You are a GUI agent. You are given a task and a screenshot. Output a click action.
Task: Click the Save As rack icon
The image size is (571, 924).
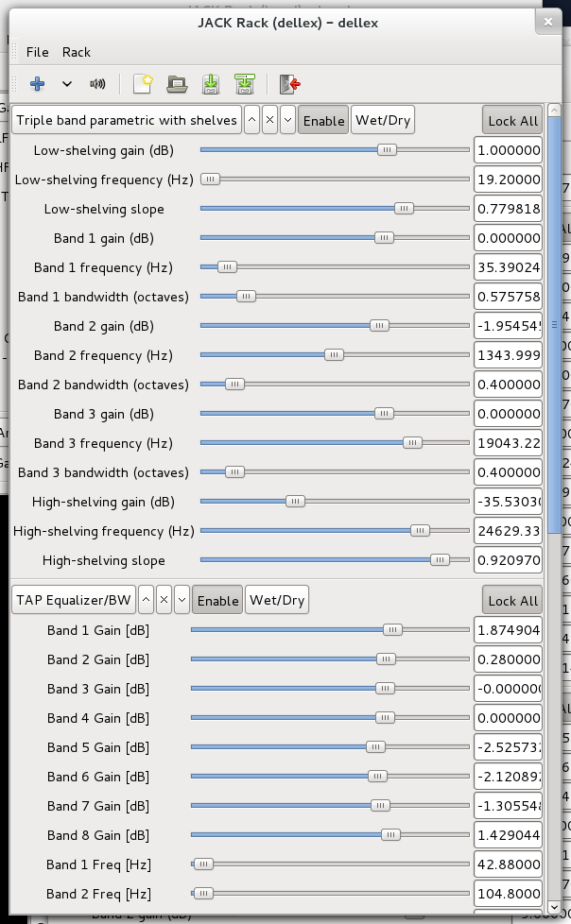244,84
